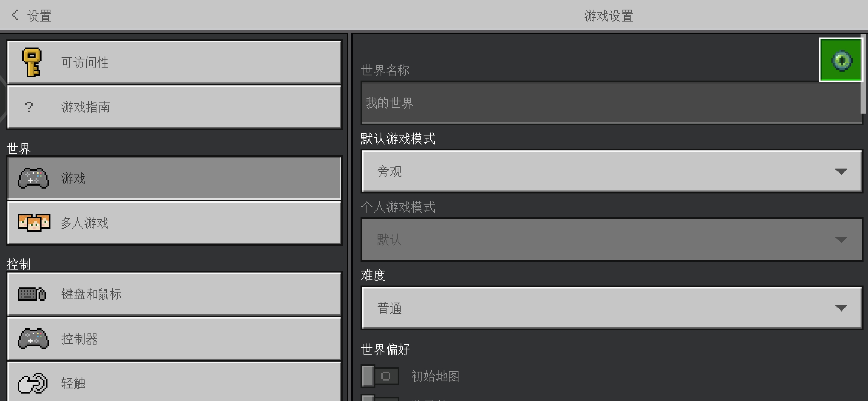This screenshot has width=868, height=401.
Task: Click the 设置 back label
Action: [40, 16]
